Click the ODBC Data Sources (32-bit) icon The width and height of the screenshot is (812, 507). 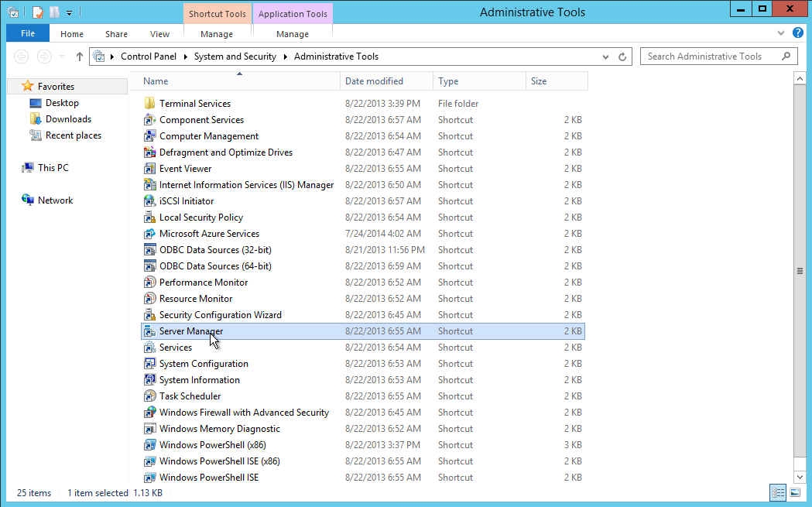pyautogui.click(x=149, y=249)
